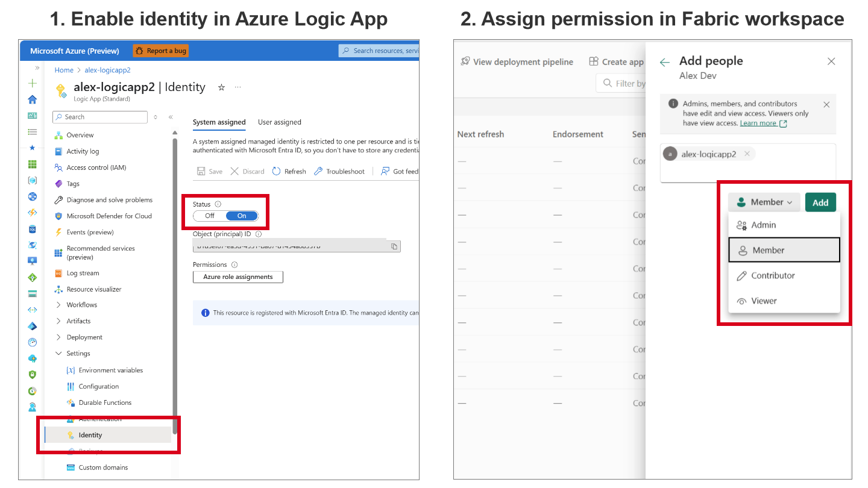Close the Add people panel
868x488 pixels.
(831, 61)
